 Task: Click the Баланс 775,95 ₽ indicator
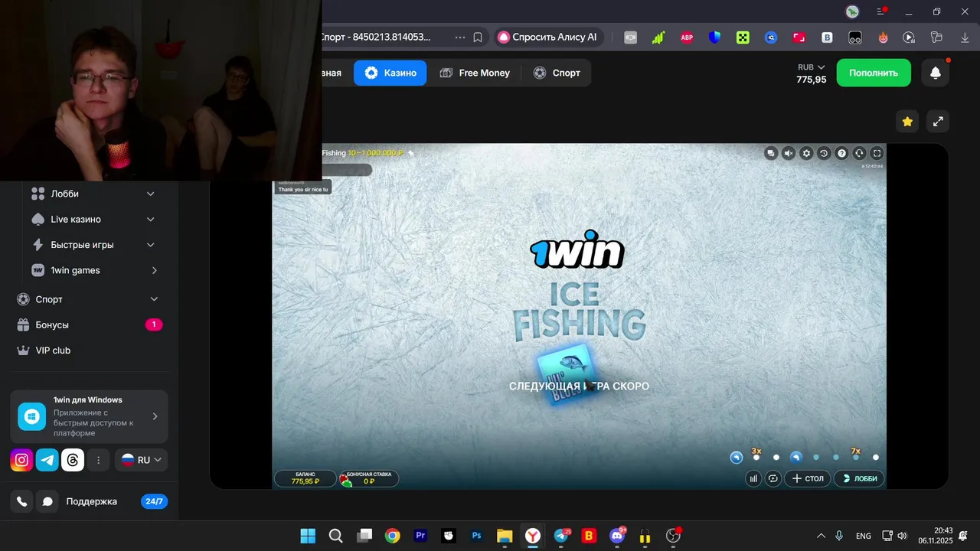[x=305, y=478]
